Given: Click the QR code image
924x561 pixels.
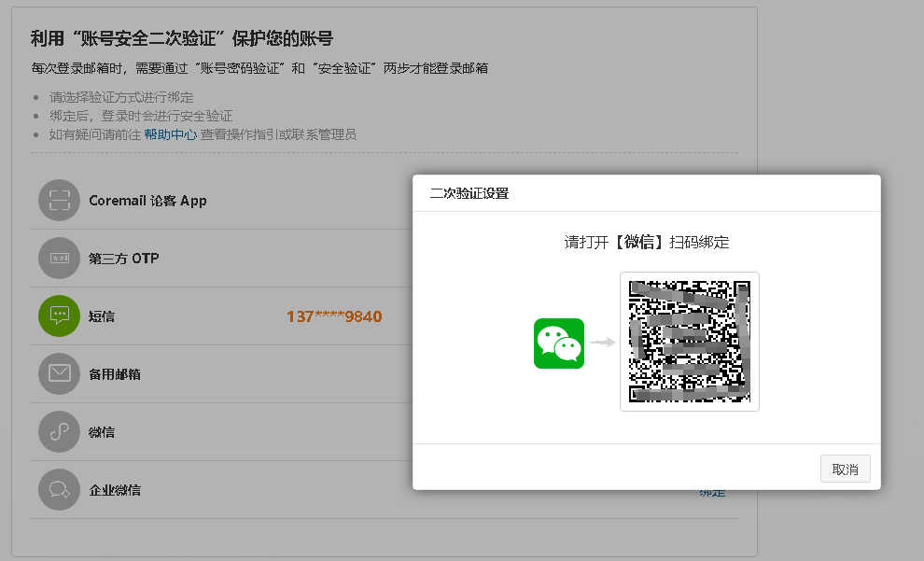Looking at the screenshot, I should click(690, 342).
